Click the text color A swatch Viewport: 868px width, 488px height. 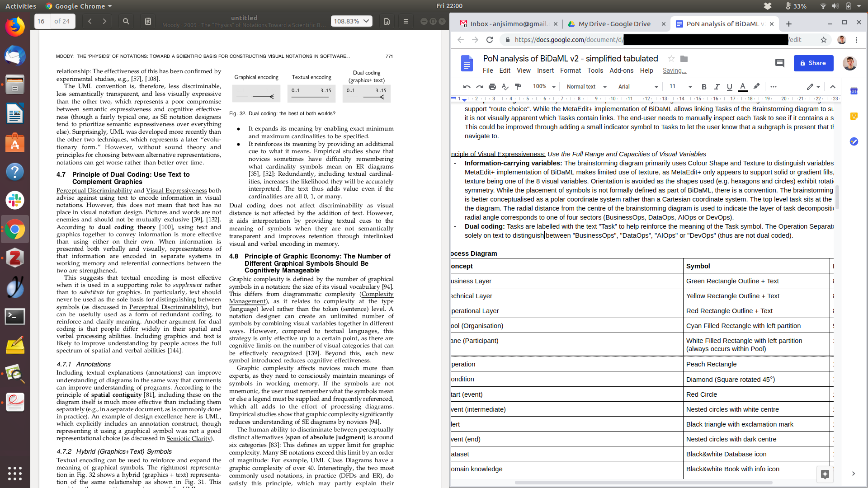click(742, 87)
